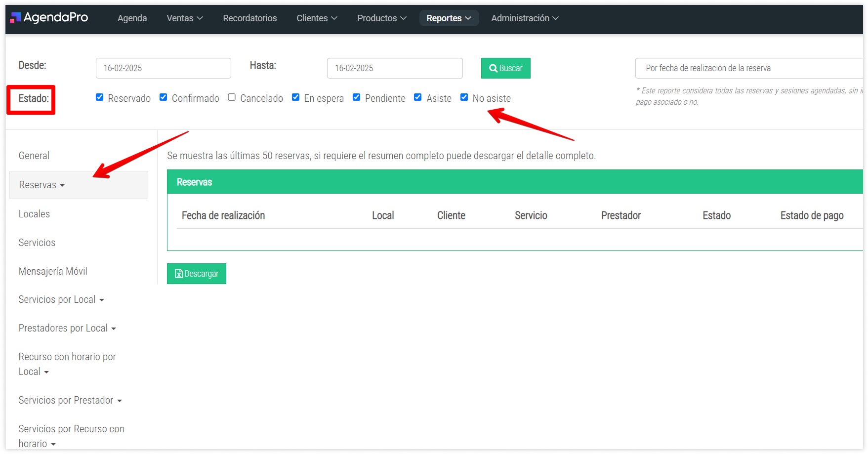Screen dimensions: 868x454
Task: Open the Recordatorios menu item
Action: point(250,18)
